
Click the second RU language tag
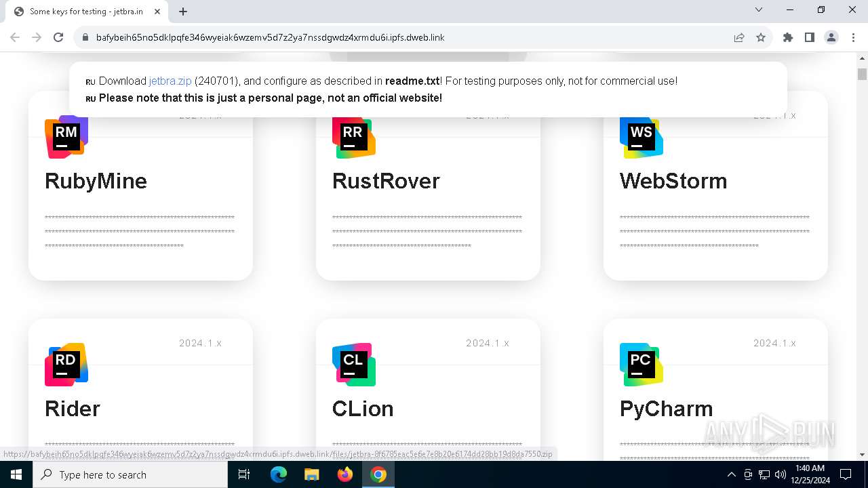tap(91, 99)
